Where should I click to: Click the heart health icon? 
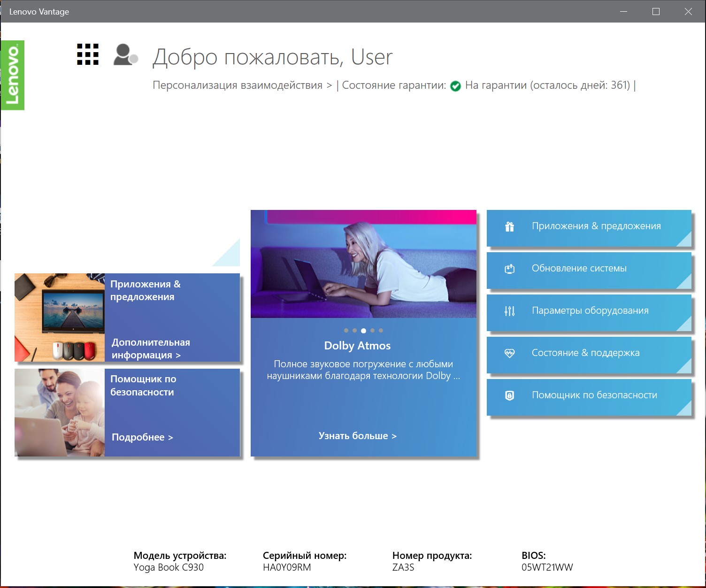pos(510,353)
